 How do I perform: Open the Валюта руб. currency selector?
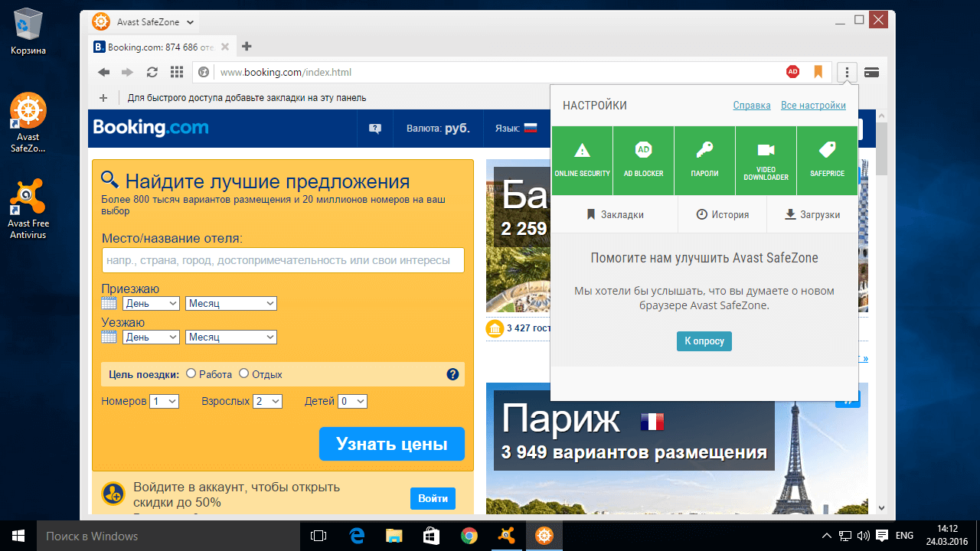pyautogui.click(x=438, y=129)
